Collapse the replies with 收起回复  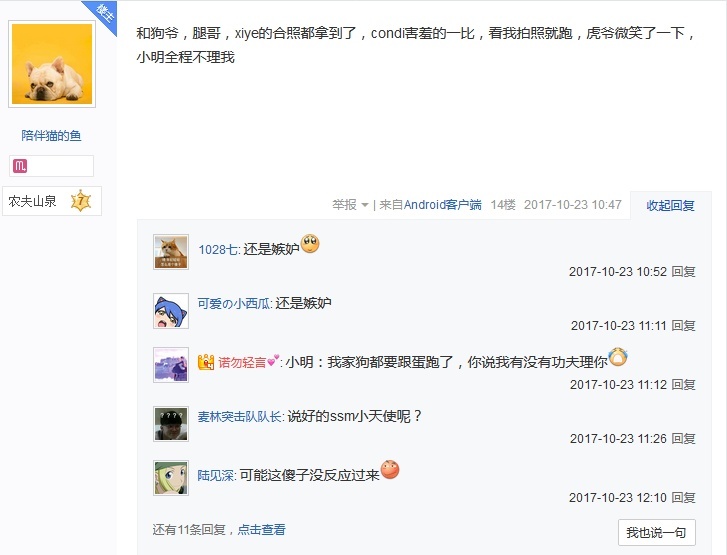pos(670,205)
